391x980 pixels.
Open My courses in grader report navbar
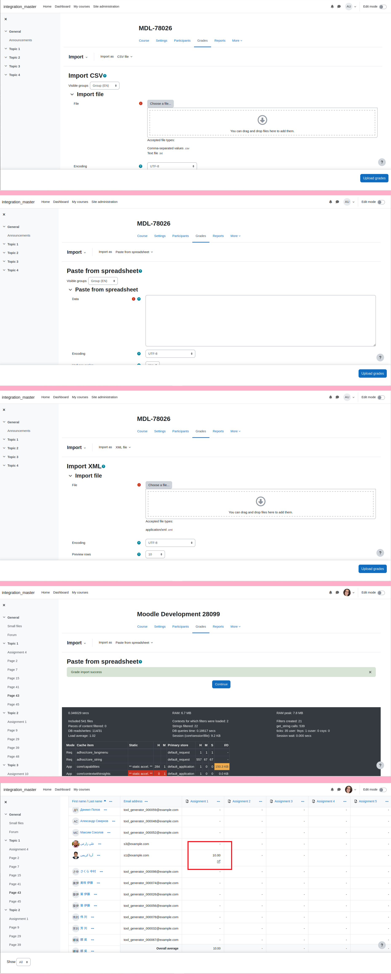tap(82, 789)
